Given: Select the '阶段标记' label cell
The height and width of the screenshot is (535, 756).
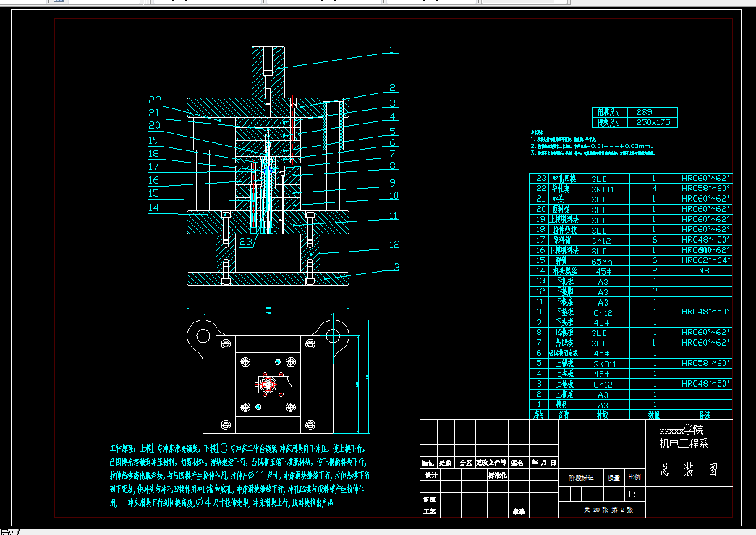Looking at the screenshot, I should [x=581, y=478].
